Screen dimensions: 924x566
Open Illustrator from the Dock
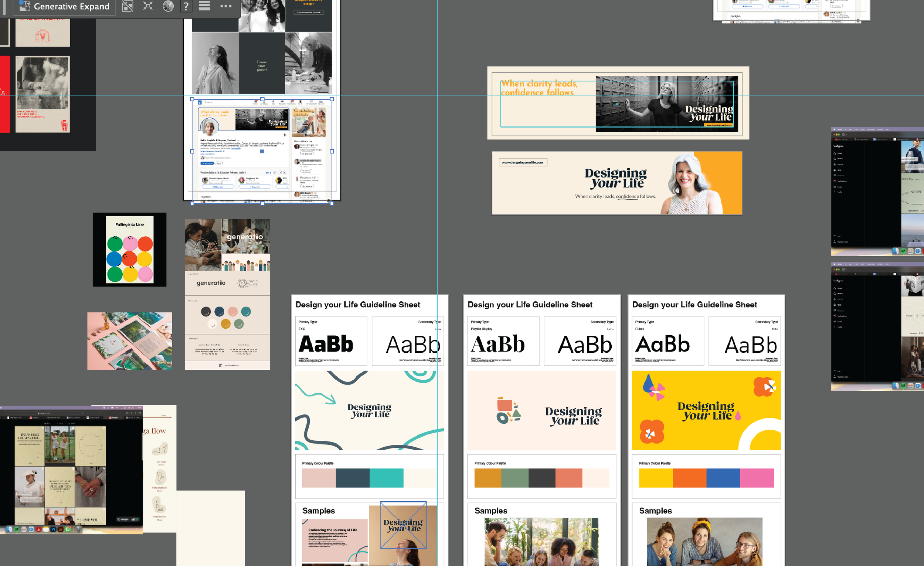[x=60, y=530]
